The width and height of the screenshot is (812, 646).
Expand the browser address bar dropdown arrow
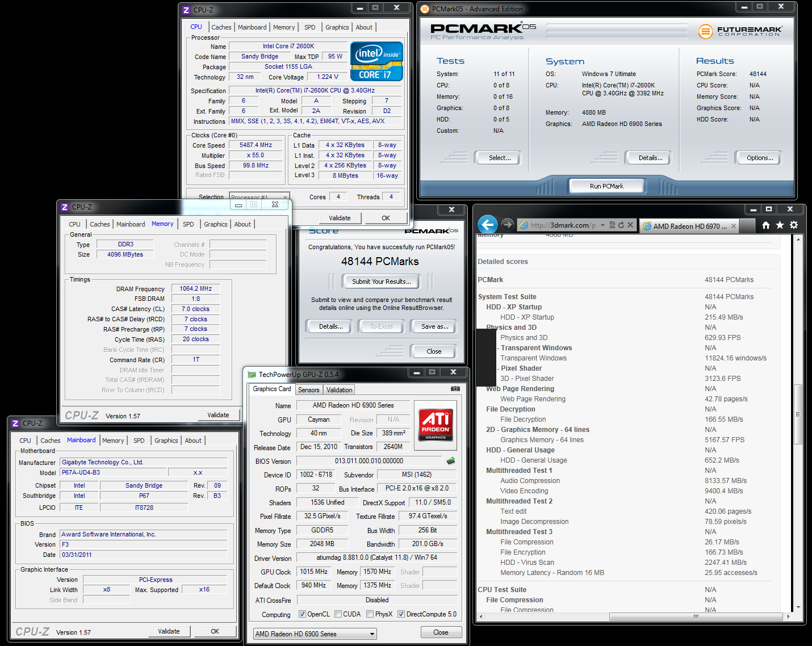tap(603, 225)
